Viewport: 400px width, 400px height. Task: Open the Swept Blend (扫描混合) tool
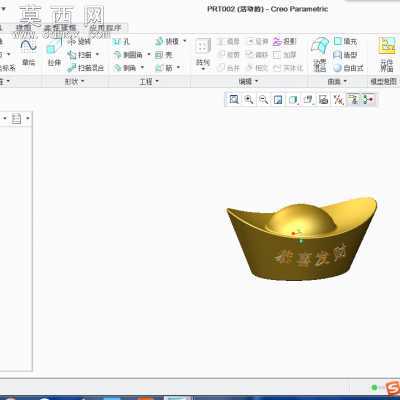[x=86, y=68]
